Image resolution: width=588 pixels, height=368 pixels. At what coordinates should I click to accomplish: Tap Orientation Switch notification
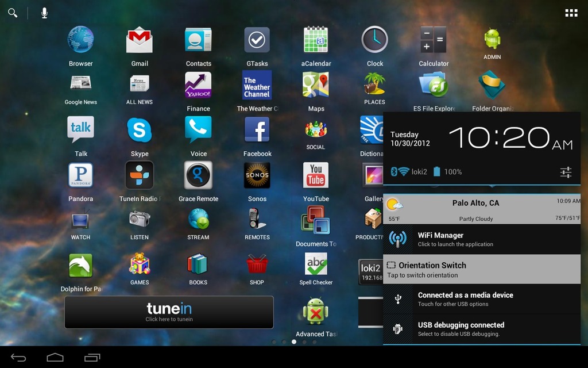[x=482, y=269]
